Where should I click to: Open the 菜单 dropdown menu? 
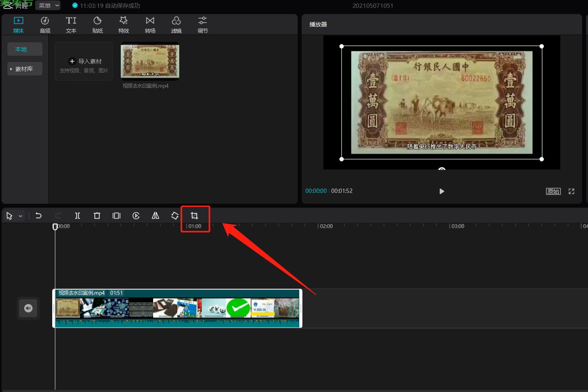coord(48,5)
